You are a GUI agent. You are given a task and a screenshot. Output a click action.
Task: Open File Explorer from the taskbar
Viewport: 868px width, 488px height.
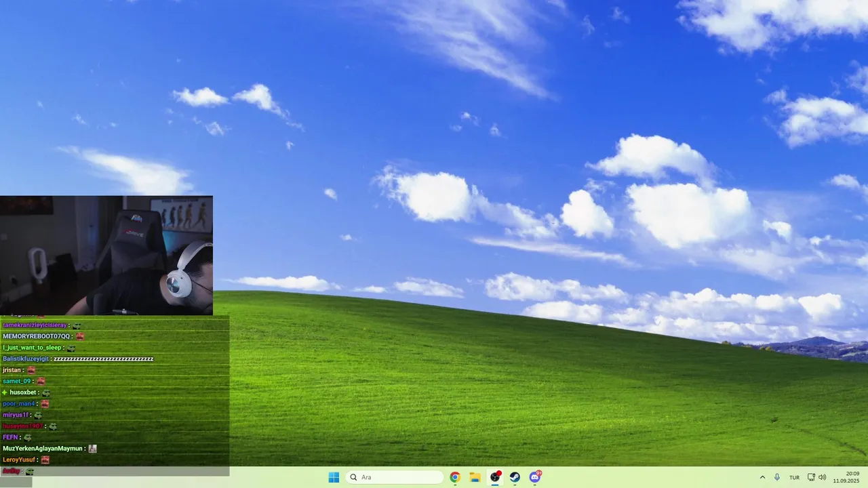coord(475,477)
